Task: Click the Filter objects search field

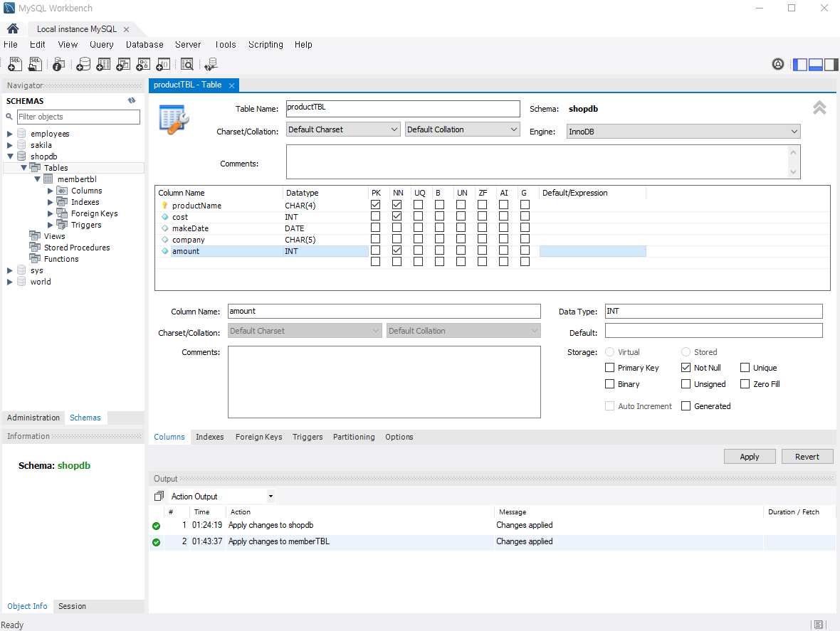Action: [x=78, y=117]
